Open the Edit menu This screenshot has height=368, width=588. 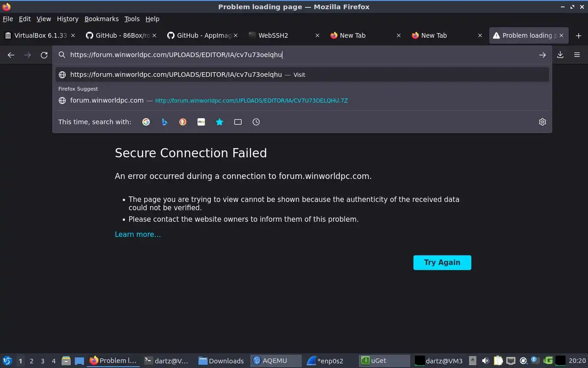pos(25,19)
